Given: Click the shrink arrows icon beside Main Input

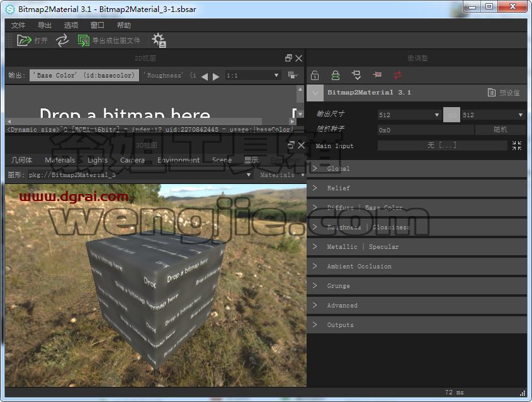Looking at the screenshot, I should point(517,146).
